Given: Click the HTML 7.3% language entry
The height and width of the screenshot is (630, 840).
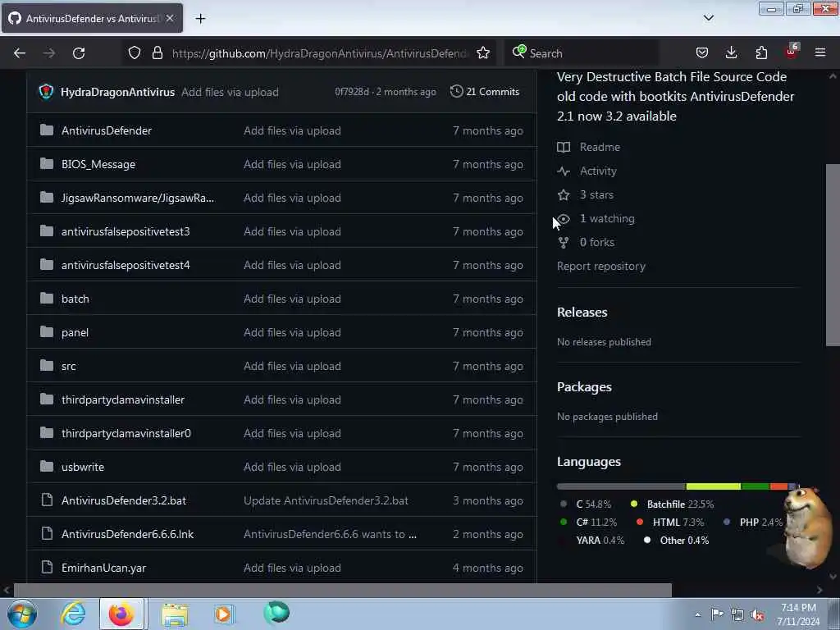Looking at the screenshot, I should pos(670,523).
